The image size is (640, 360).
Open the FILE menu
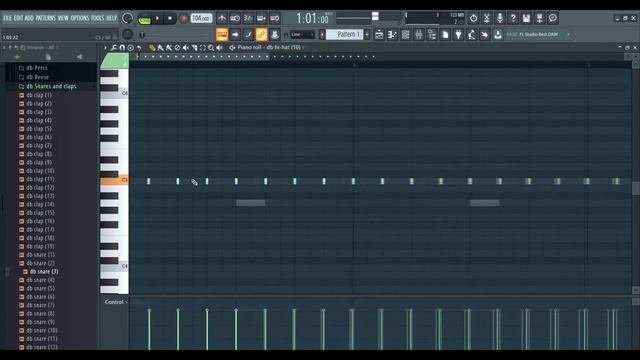point(7,18)
